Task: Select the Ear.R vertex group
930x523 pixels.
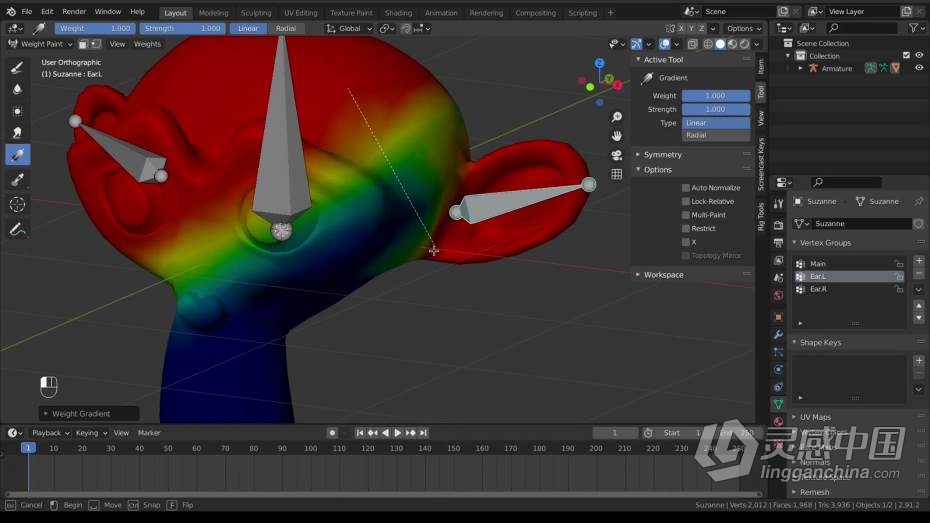Action: 849,289
